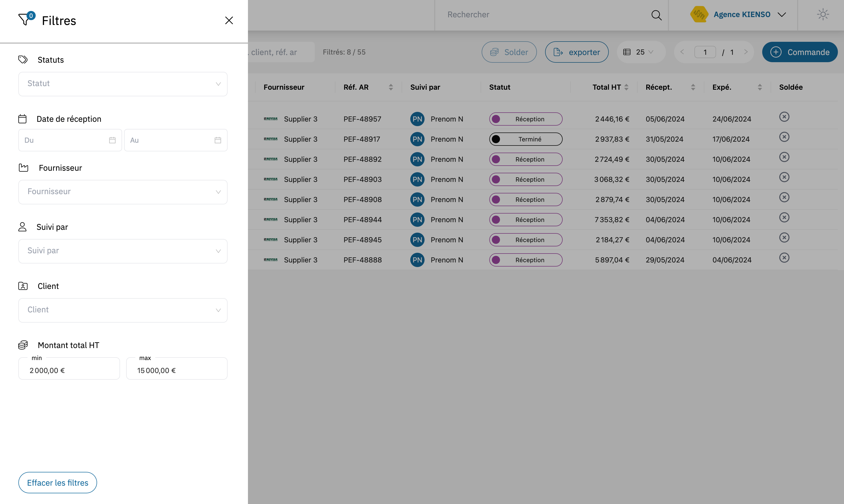
Task: Toggle Soldée status for PEF-48917
Action: coord(784,137)
